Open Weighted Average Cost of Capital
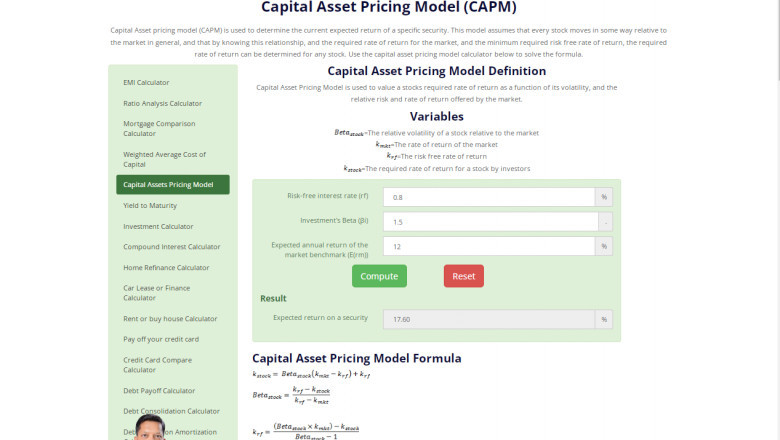The height and width of the screenshot is (440, 780). tap(164, 159)
